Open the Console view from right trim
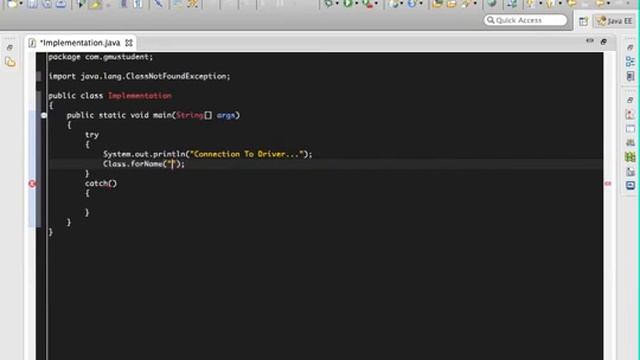Screen dimensions: 640x360 pyautogui.click(x=630, y=185)
